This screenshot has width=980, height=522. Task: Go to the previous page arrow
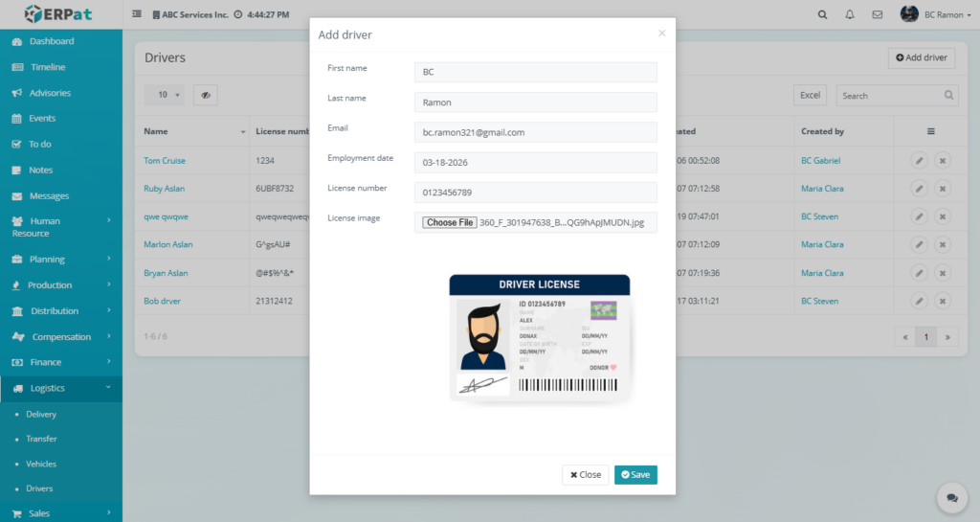pyautogui.click(x=905, y=337)
